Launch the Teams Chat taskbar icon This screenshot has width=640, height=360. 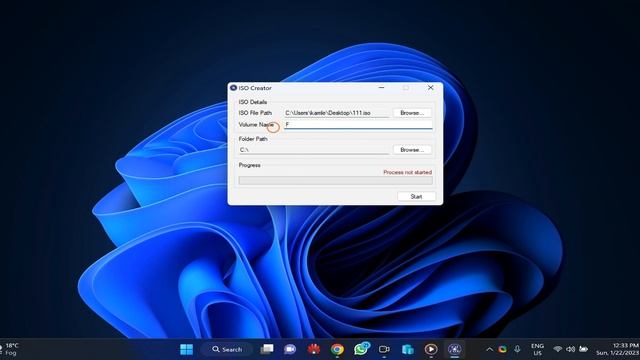pos(290,349)
